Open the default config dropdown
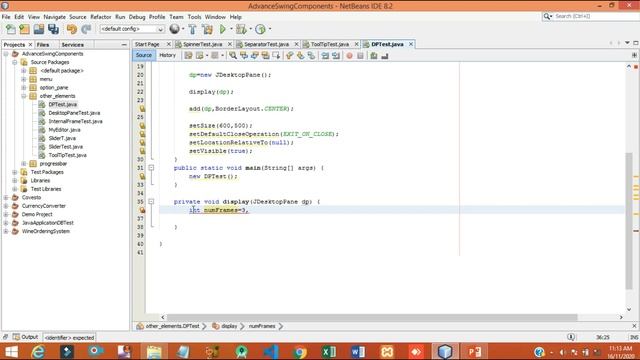 click(132, 29)
